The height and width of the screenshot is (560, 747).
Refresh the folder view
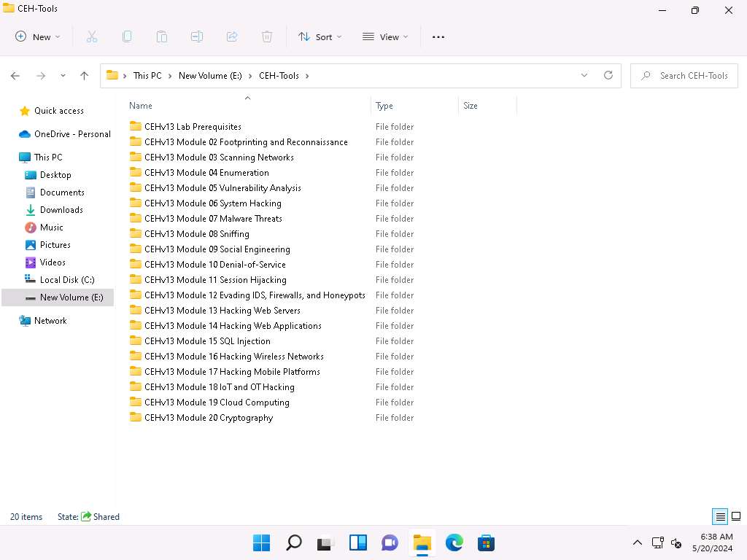(608, 75)
